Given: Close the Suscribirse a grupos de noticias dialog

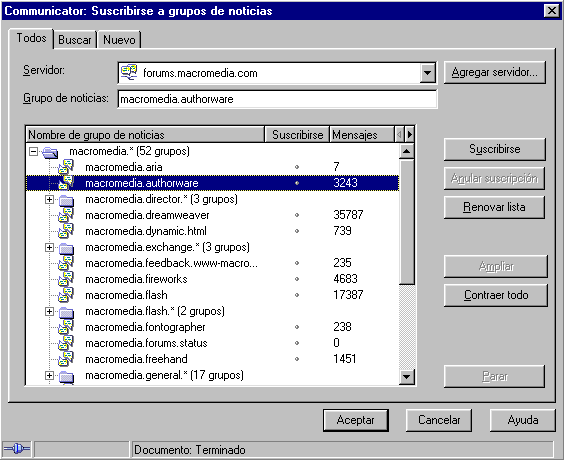Looking at the screenshot, I should tap(552, 10).
